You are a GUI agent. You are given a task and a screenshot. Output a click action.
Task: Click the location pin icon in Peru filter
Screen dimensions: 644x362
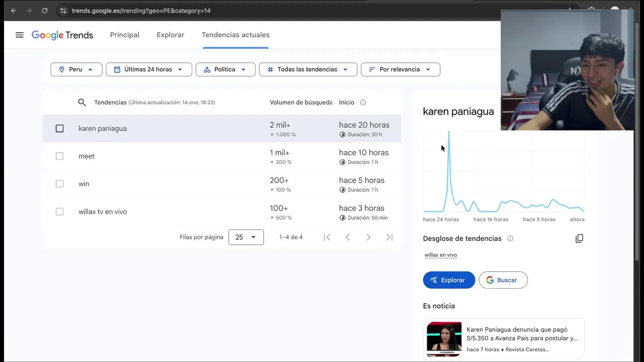62,69
